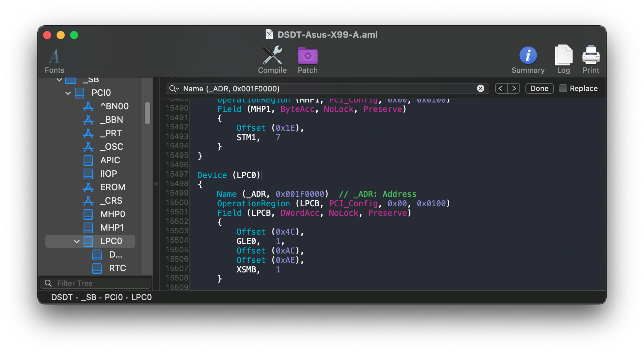Click the _SB breadcrumb in path bar
Image resolution: width=644 pixels, height=354 pixels.
click(89, 297)
